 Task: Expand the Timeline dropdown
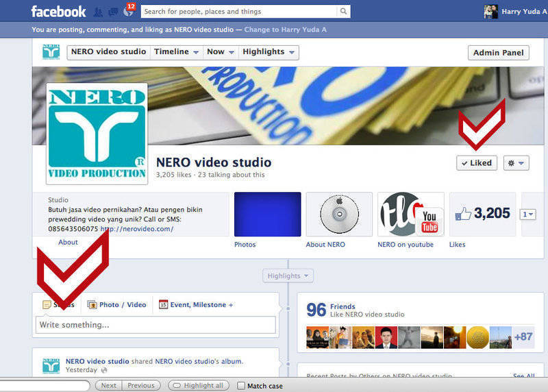(177, 52)
